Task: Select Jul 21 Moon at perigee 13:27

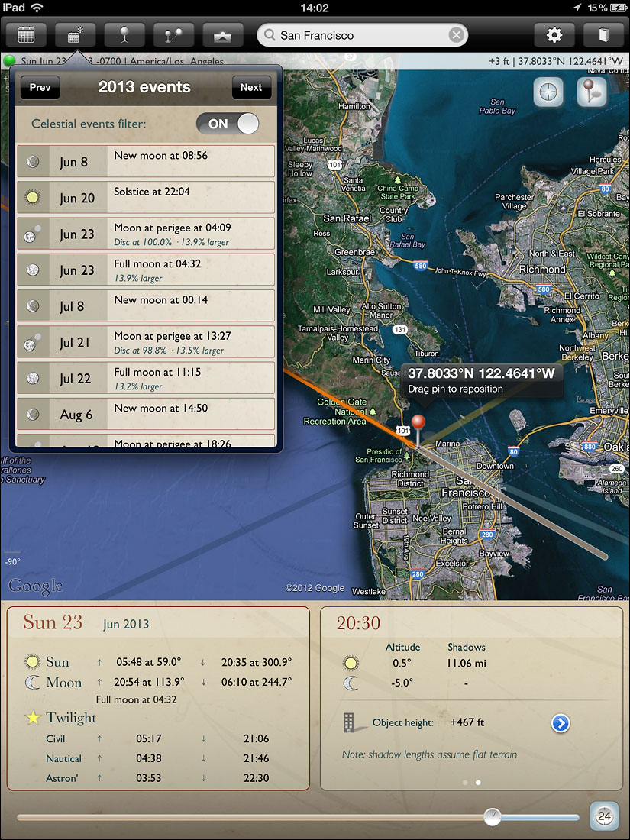Action: click(x=146, y=342)
